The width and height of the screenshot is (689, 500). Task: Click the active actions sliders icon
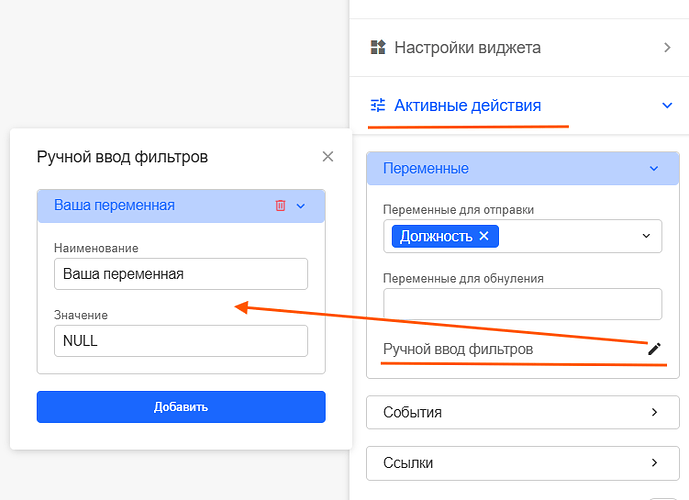coord(378,105)
